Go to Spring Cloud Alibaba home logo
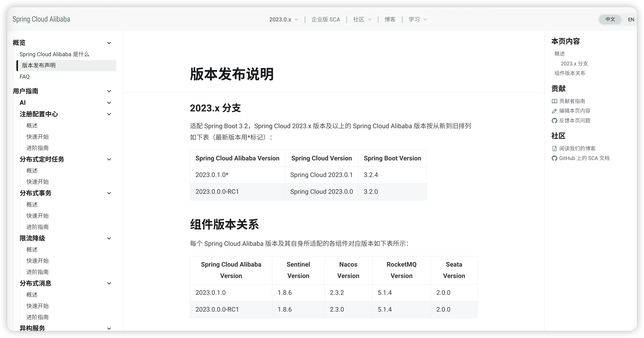The width and height of the screenshot is (644, 338). coord(41,19)
